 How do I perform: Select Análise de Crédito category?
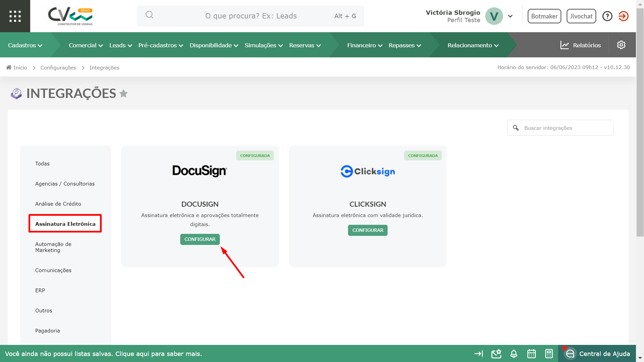(x=58, y=204)
